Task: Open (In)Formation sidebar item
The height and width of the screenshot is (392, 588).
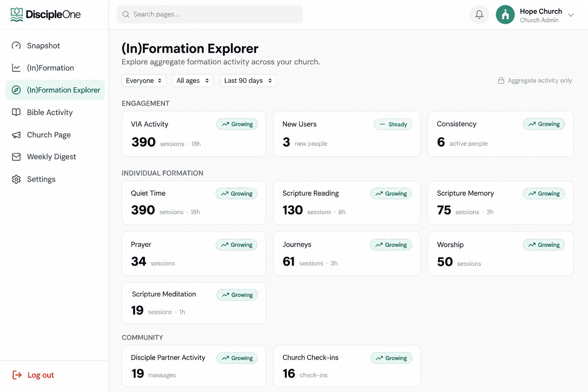Action: [55, 68]
